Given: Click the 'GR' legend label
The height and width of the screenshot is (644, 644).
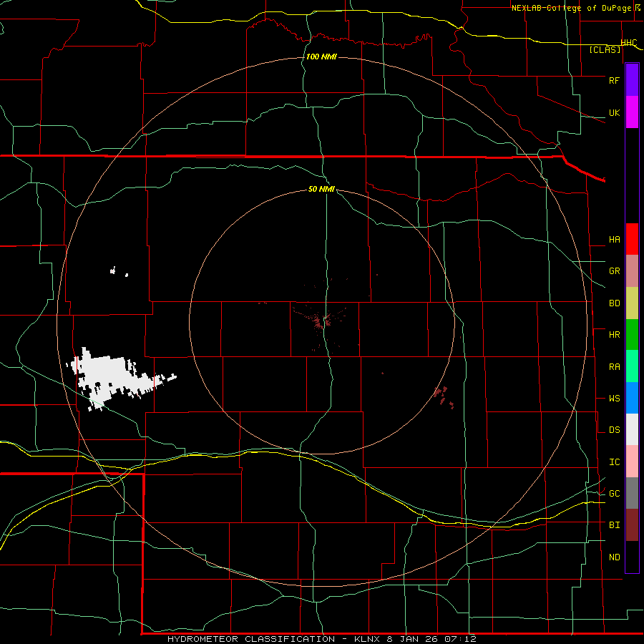Looking at the screenshot, I should tap(614, 271).
